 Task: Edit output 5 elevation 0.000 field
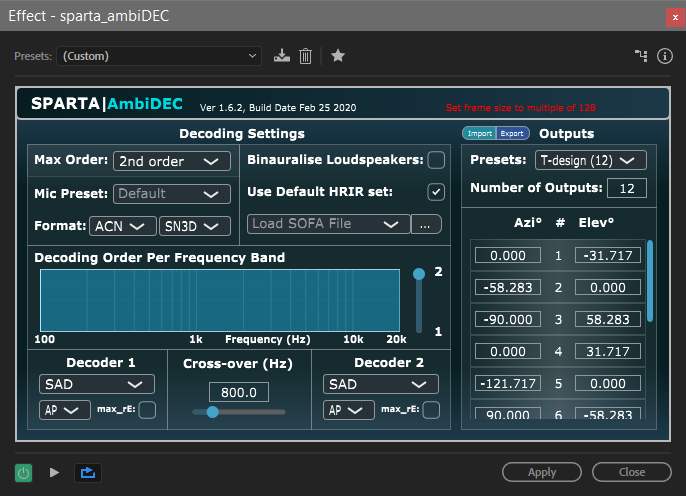tap(608, 384)
